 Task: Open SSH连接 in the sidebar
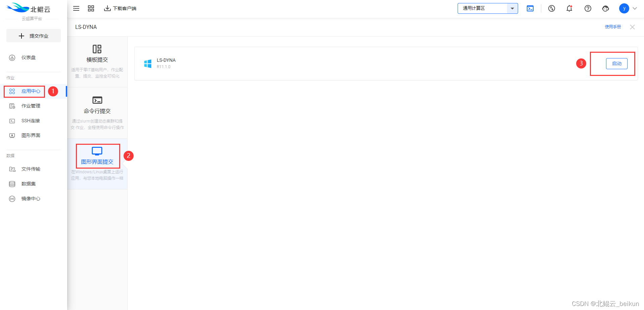coord(34,121)
